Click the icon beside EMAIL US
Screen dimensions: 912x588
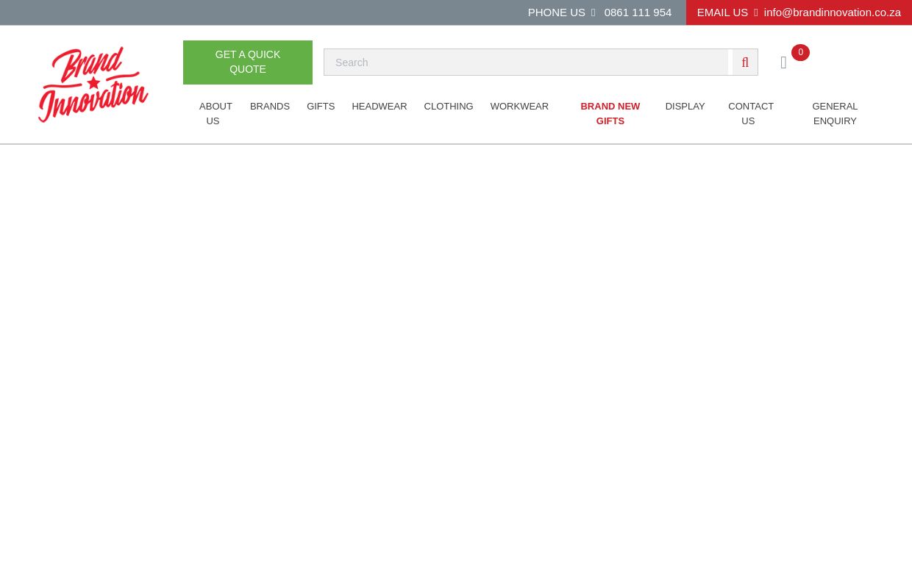click(x=755, y=12)
